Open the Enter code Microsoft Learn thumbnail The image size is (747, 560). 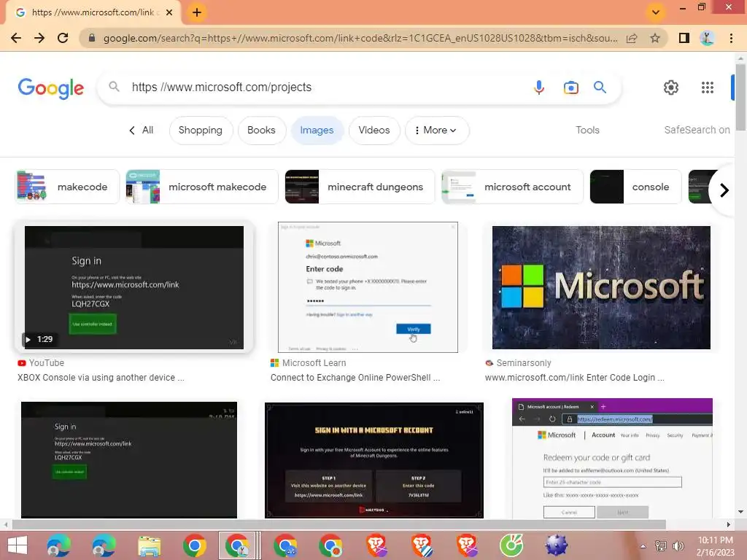(368, 287)
